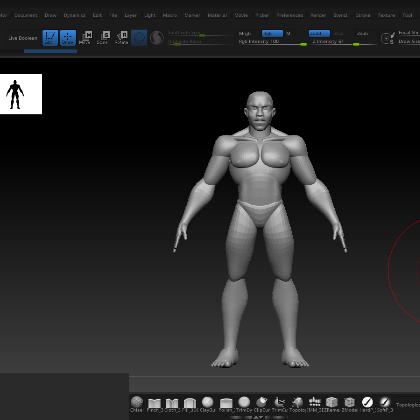Click the Live Boolean button

(x=23, y=38)
